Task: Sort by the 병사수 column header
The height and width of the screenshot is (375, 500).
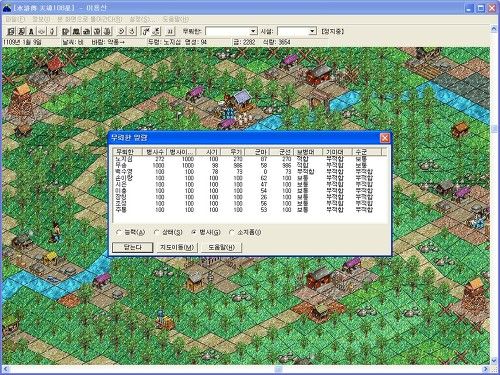Action: (x=154, y=152)
